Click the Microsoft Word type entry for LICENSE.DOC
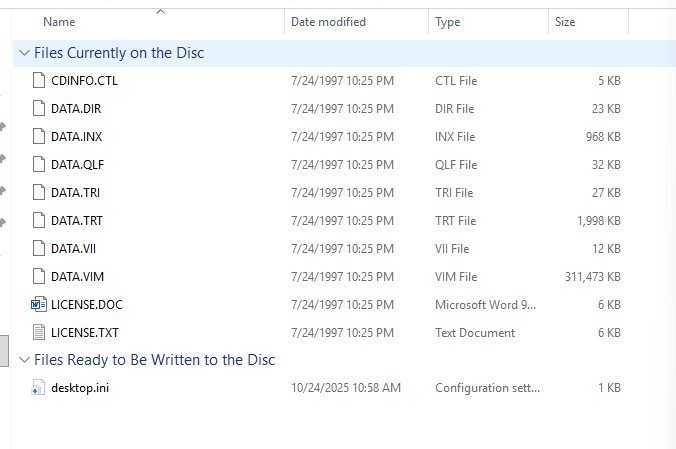Screen dimensions: 676x449 click(x=486, y=304)
